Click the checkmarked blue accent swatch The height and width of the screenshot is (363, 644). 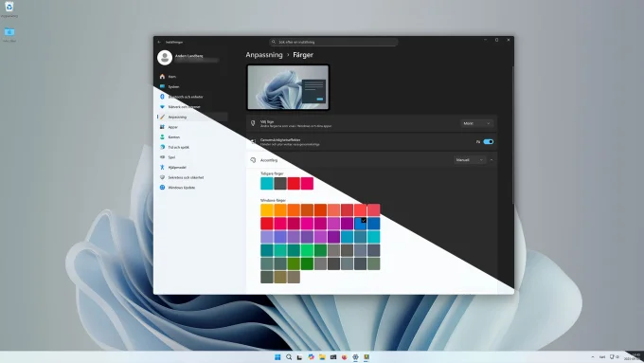click(x=360, y=224)
